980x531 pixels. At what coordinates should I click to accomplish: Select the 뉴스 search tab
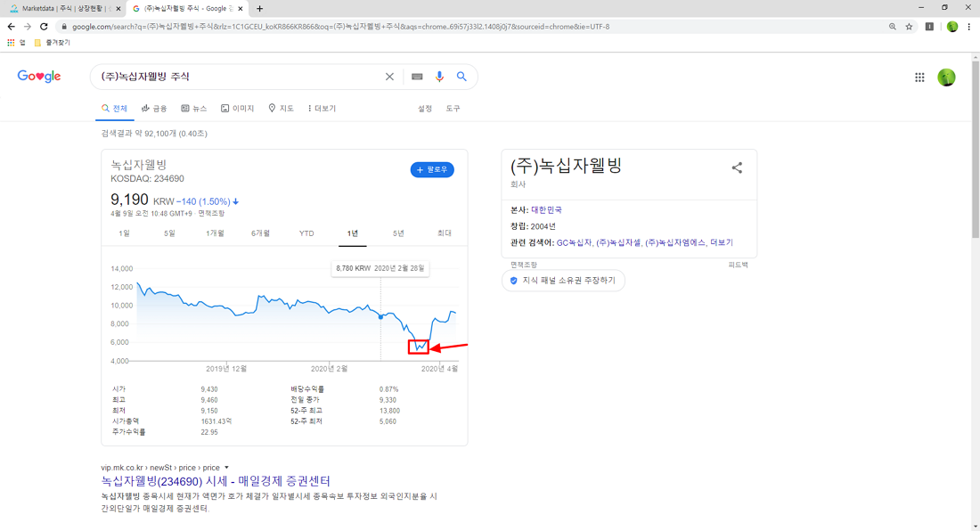(193, 109)
